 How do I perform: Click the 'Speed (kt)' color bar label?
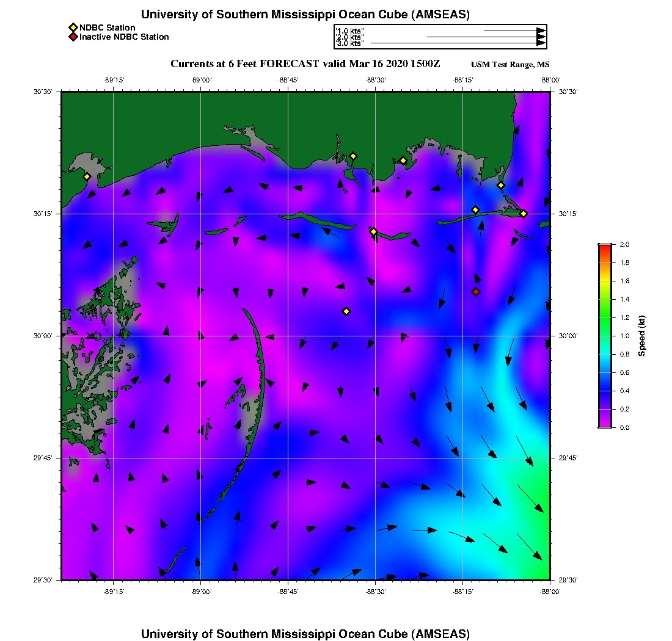641,336
